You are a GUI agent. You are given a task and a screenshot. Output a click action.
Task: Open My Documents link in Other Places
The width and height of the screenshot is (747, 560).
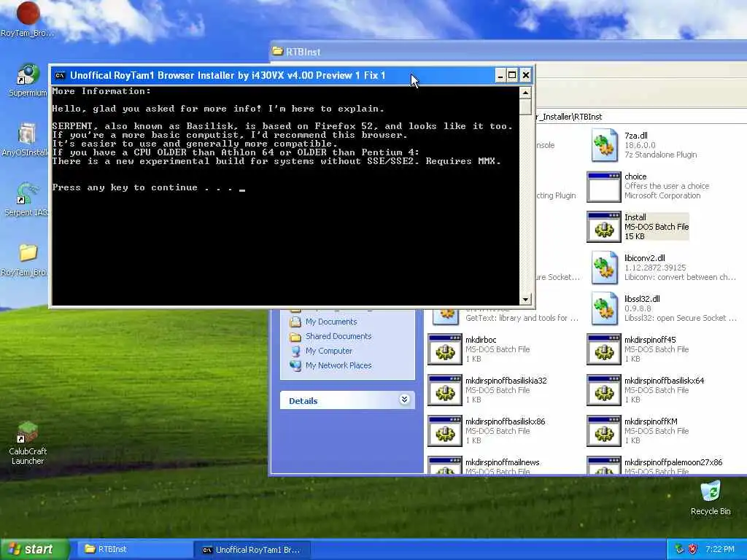tap(331, 322)
